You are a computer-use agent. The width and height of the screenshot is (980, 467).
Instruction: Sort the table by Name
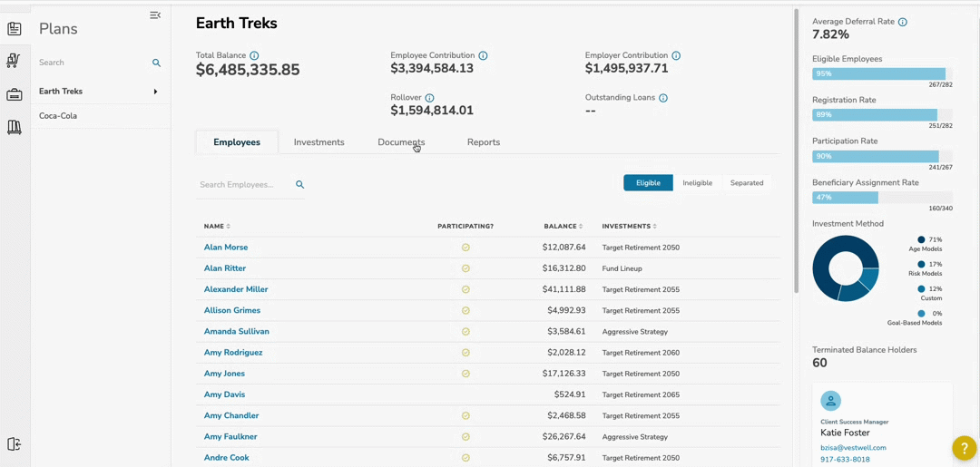coord(217,226)
